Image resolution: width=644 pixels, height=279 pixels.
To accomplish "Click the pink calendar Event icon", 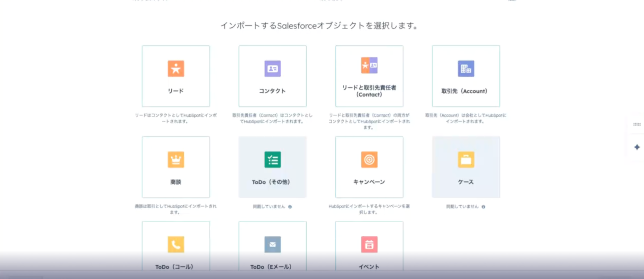I will (x=369, y=245).
